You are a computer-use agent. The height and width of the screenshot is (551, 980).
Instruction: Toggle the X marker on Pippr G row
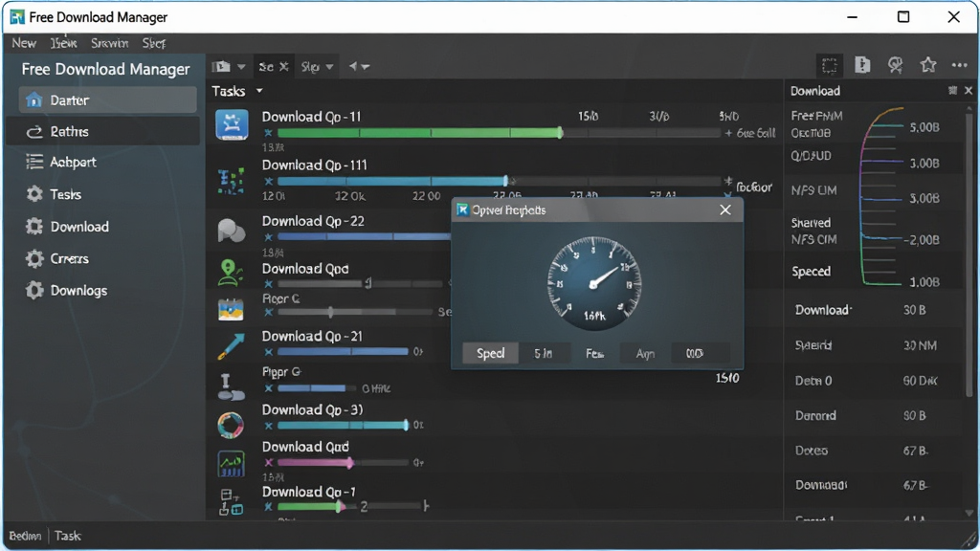tap(268, 388)
